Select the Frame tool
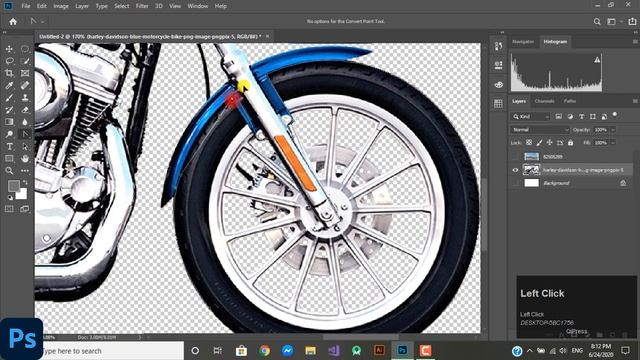Viewport: 640px width, 360px height. click(25, 73)
